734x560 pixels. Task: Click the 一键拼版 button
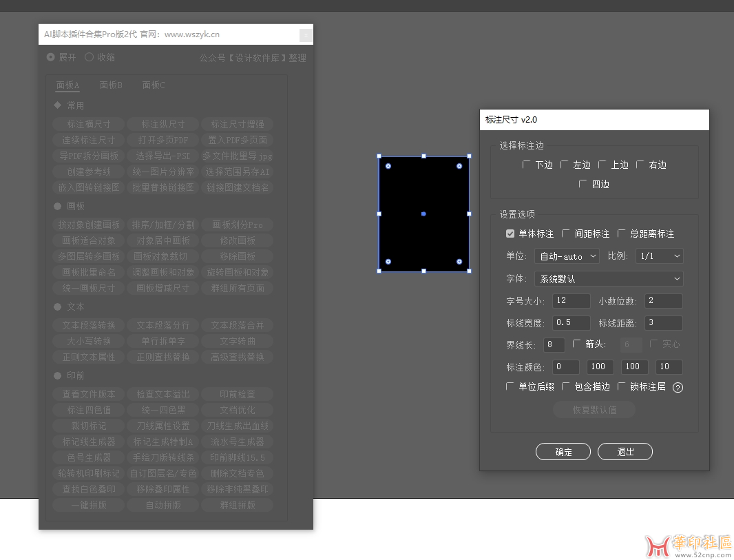[x=88, y=505]
